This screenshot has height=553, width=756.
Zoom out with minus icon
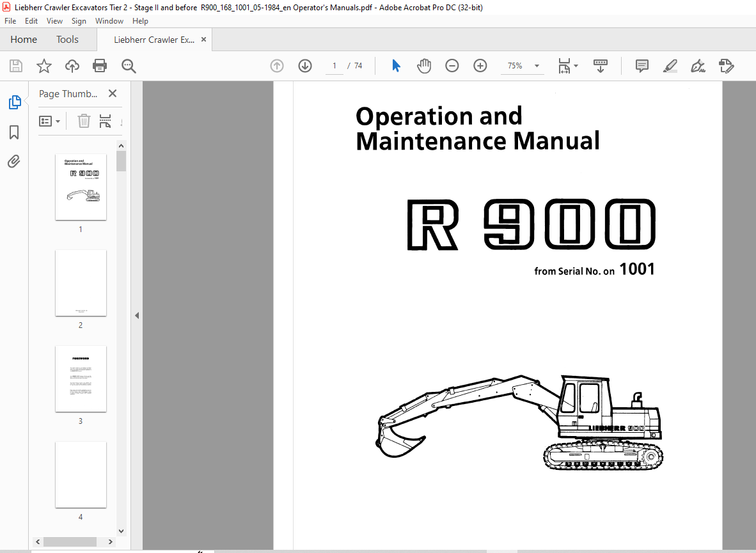tap(452, 66)
